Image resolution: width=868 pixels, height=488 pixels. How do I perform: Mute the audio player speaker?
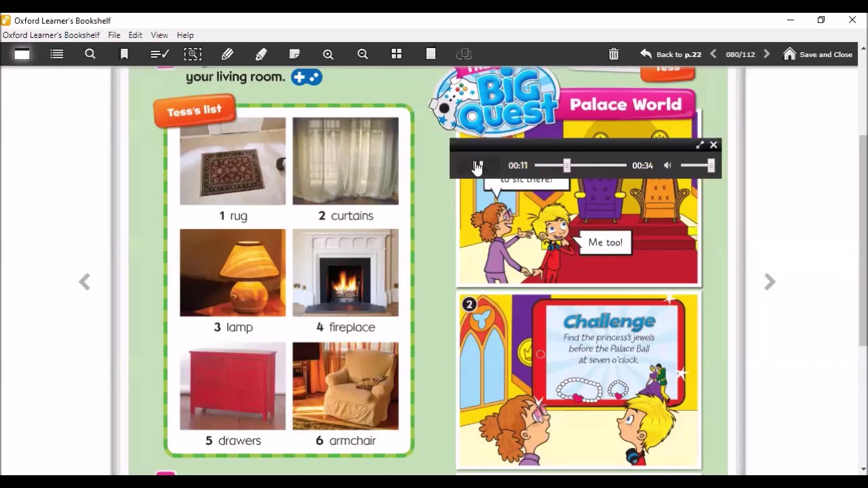click(667, 165)
